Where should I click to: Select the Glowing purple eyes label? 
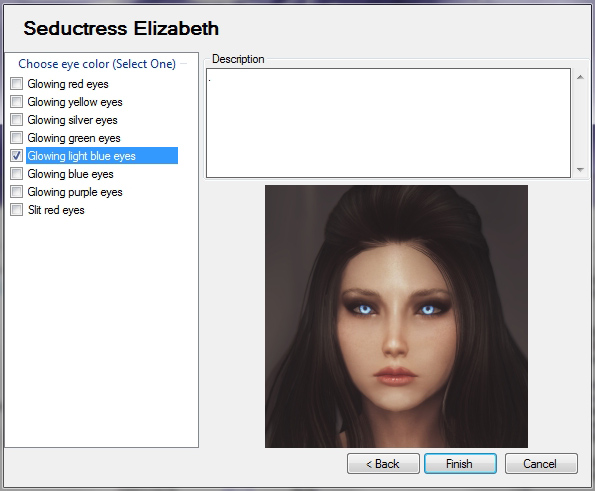pos(75,192)
